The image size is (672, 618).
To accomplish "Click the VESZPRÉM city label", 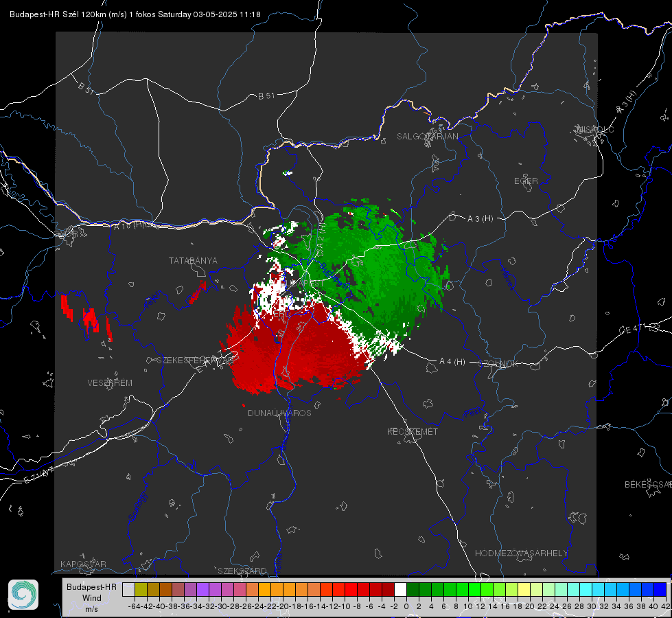I will 110,382.
